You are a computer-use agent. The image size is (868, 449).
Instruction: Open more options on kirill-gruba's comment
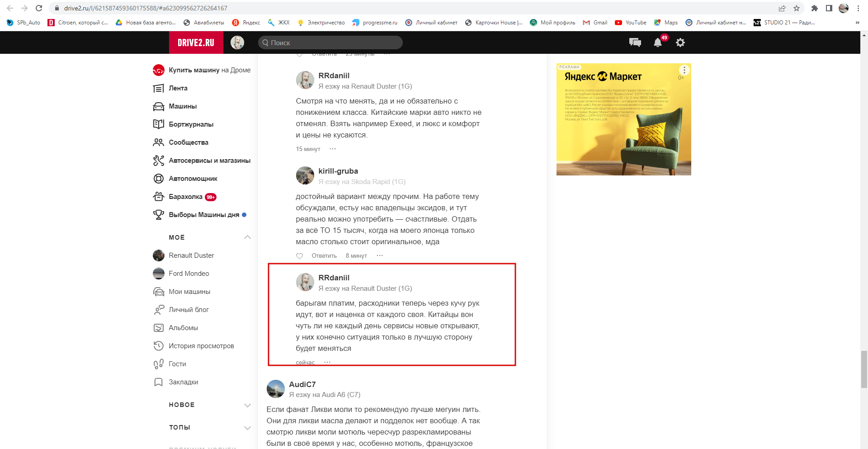pyautogui.click(x=380, y=255)
